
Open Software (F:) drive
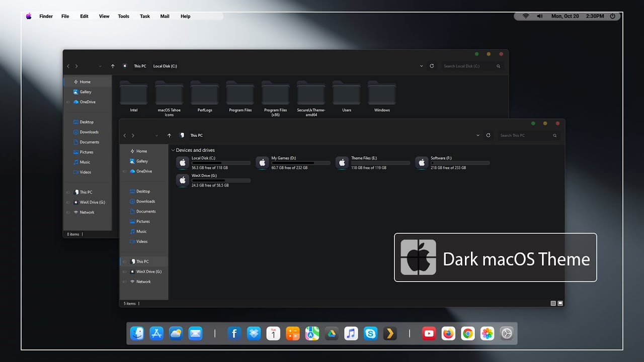click(452, 163)
